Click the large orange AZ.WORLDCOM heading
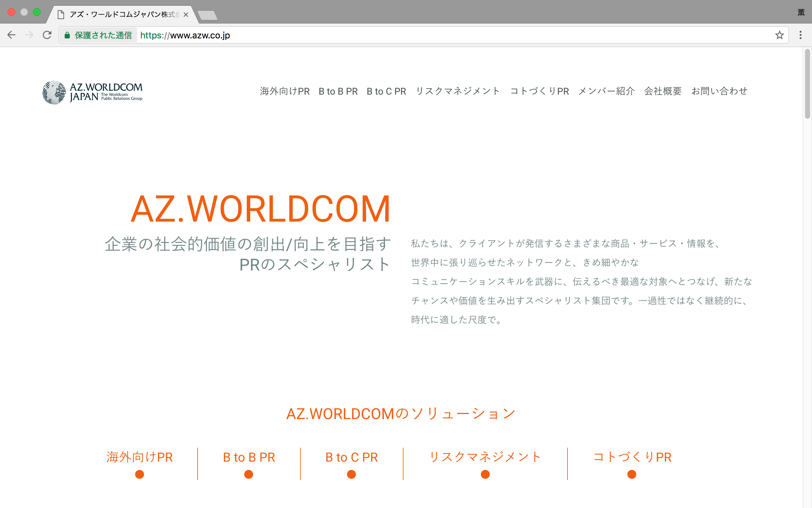Image resolution: width=812 pixels, height=508 pixels. (x=260, y=209)
